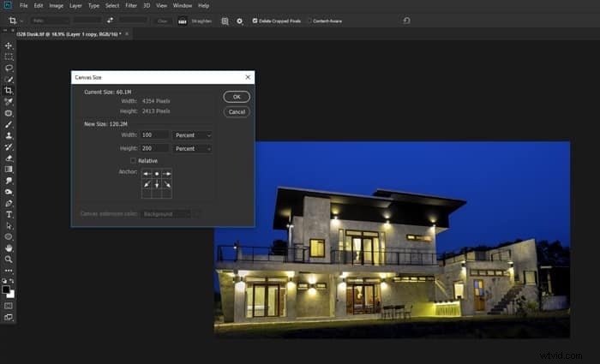This screenshot has height=364, width=600.
Task: Select the Smudge tool
Action: click(9, 181)
